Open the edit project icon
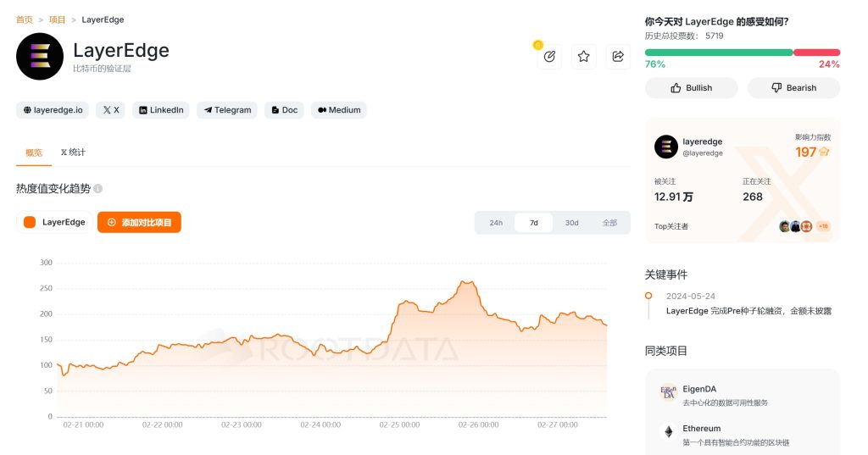Image resolution: width=868 pixels, height=455 pixels. coord(549,56)
